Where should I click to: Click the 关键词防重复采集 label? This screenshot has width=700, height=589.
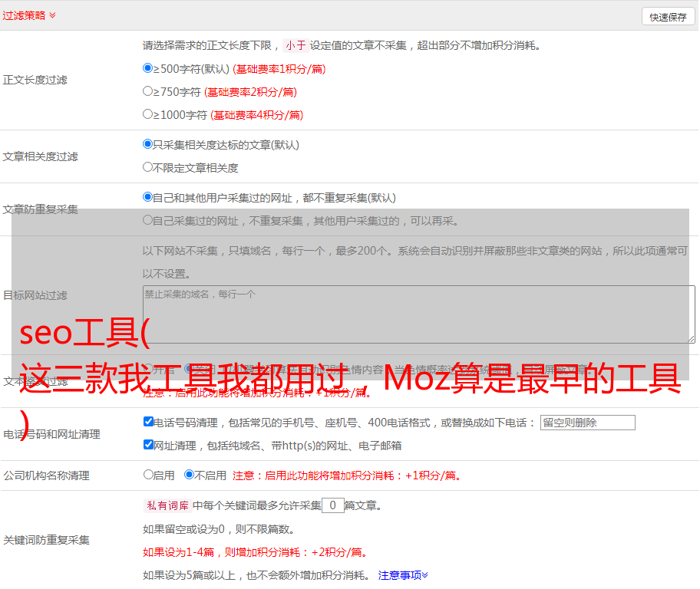(x=46, y=540)
